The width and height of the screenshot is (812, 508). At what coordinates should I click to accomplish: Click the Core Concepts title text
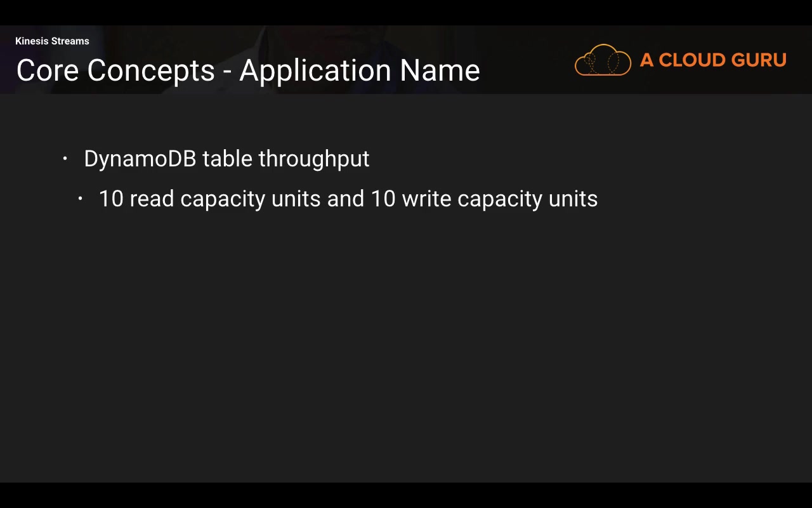[x=115, y=70]
